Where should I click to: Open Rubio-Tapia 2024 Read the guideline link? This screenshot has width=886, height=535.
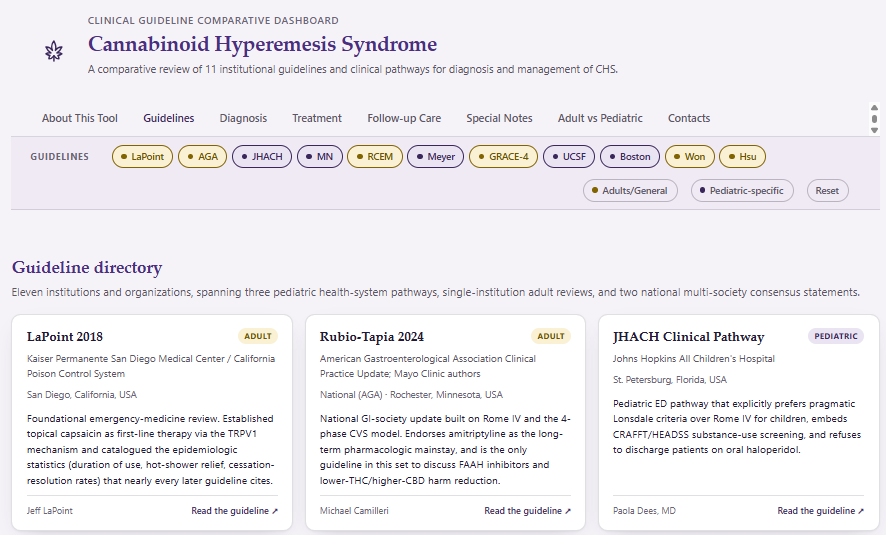pos(527,511)
